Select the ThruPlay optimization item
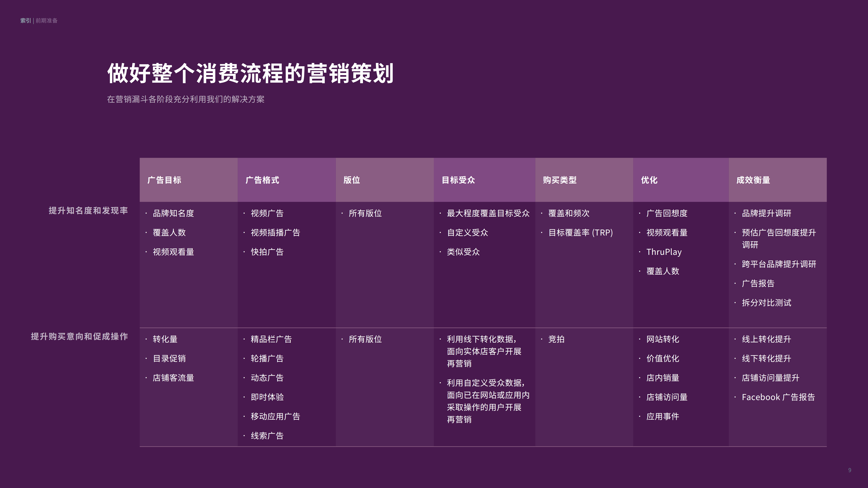 [x=664, y=252]
